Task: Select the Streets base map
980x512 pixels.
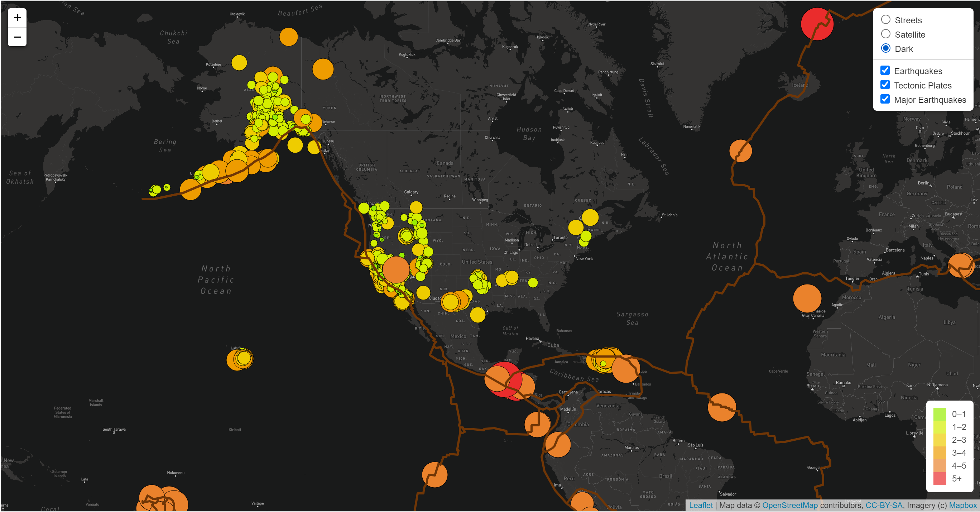Action: [886, 20]
